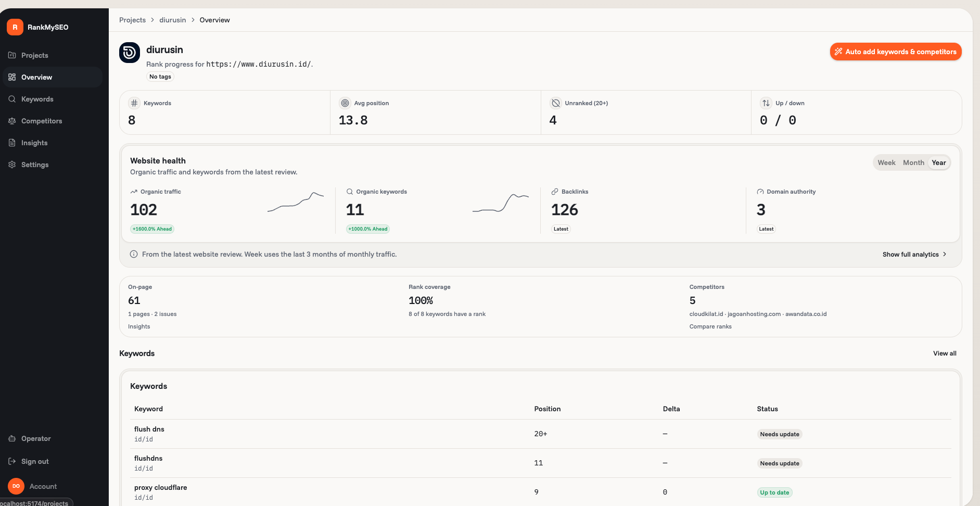Click the diurusin project logo

tap(130, 53)
